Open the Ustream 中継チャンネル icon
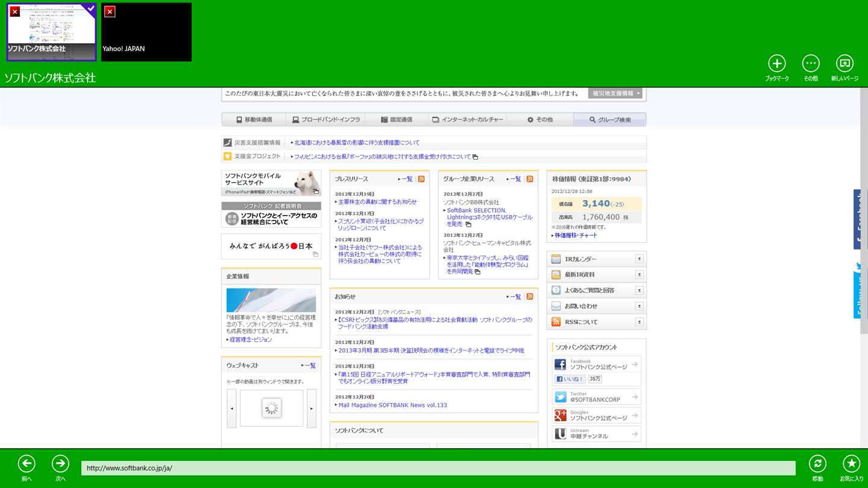Image resolution: width=868 pixels, height=488 pixels. coord(561,434)
